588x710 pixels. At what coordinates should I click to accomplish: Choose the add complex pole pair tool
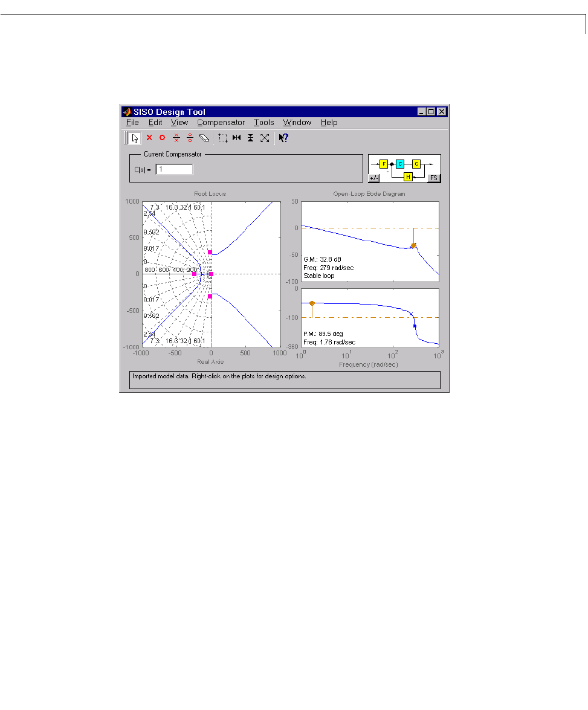pos(176,138)
